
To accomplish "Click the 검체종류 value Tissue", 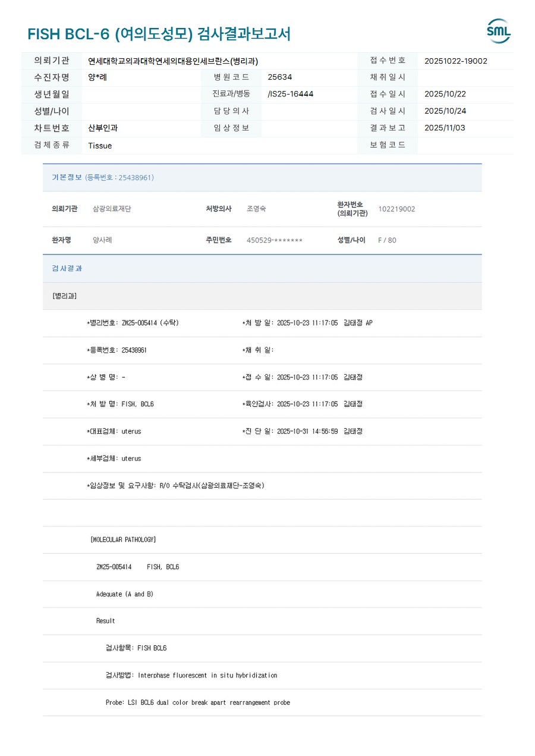I will [x=100, y=146].
